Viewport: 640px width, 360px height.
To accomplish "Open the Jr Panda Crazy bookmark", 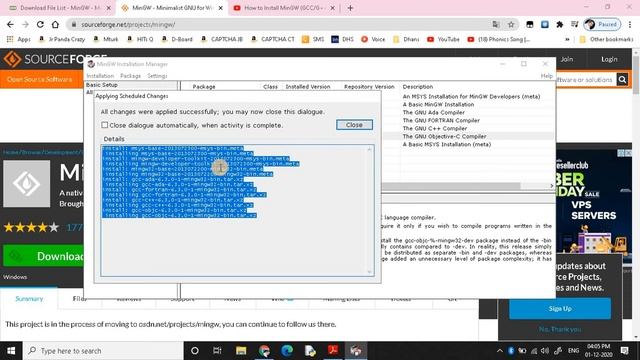I will [62, 39].
